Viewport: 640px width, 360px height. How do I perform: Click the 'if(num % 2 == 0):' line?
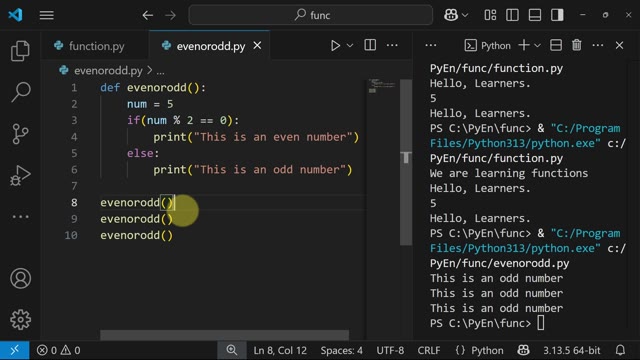pos(183,120)
